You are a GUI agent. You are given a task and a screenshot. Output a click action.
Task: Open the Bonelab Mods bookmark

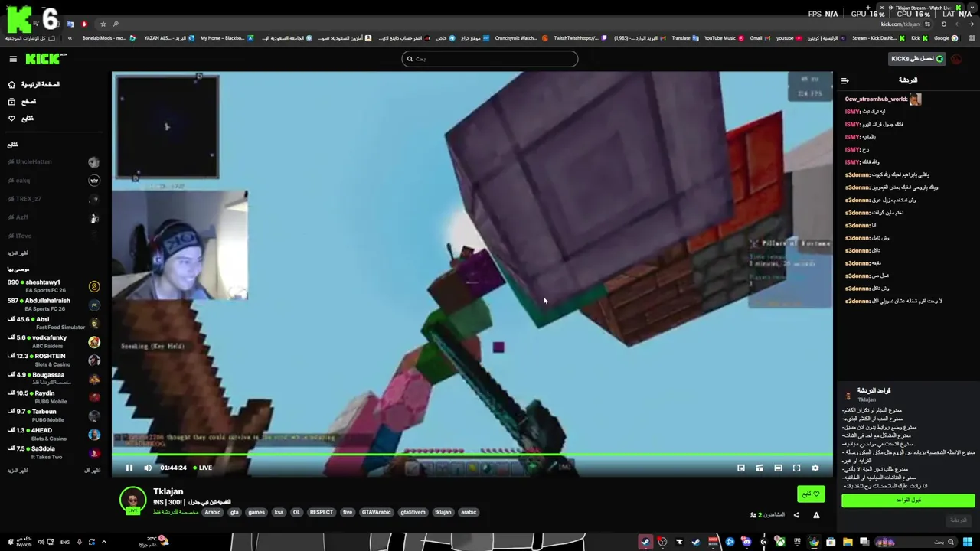109,38
